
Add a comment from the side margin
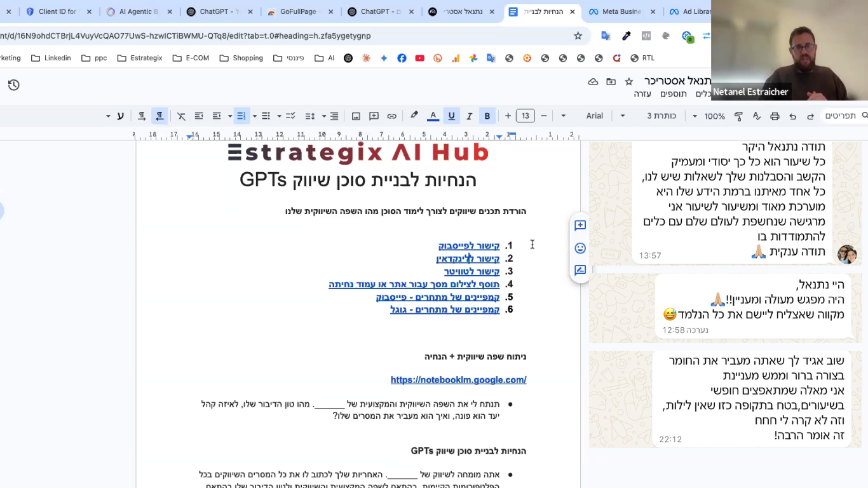click(x=580, y=225)
